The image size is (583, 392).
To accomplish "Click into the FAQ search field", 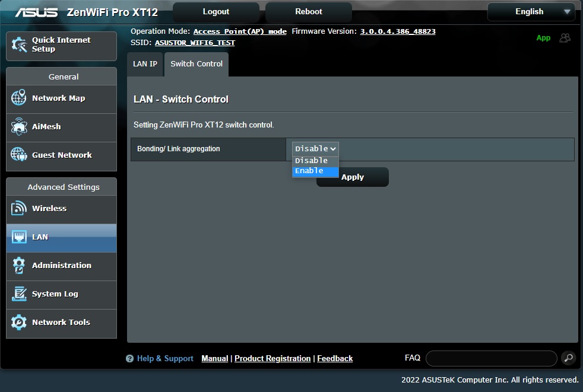I will click(492, 359).
